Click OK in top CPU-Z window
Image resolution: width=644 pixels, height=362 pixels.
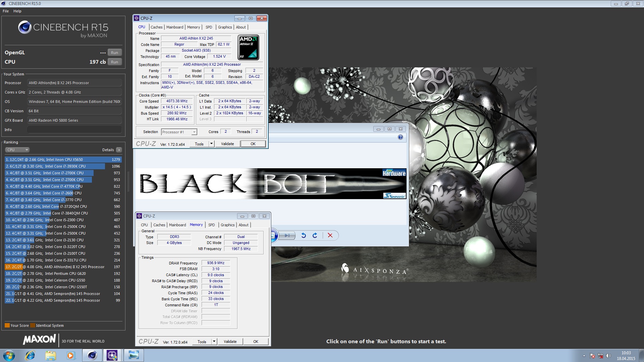point(253,144)
